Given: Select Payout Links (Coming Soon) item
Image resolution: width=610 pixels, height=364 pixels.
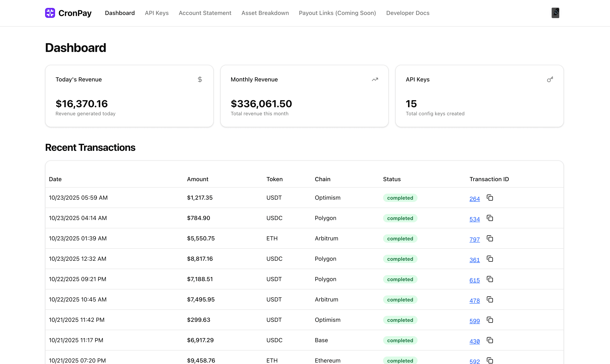Looking at the screenshot, I should [337, 13].
